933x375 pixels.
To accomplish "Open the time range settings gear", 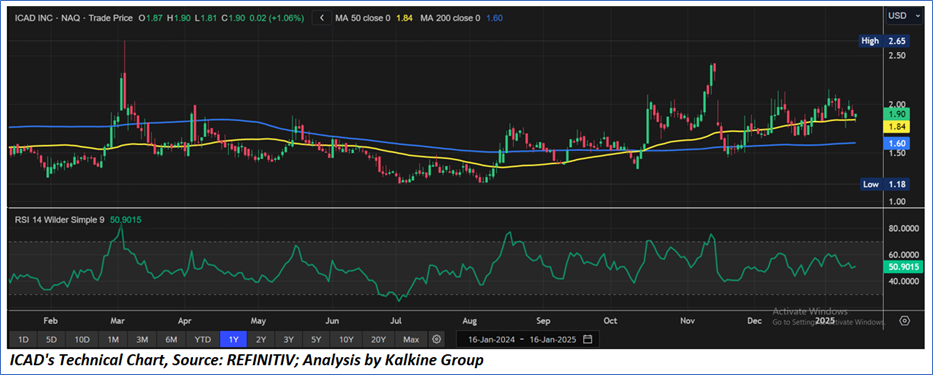I will [437, 339].
